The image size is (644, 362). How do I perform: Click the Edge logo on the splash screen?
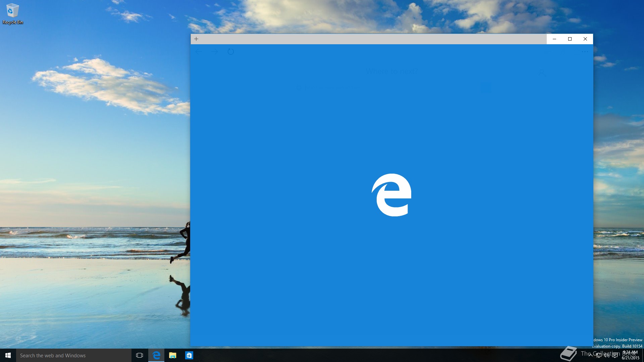point(391,195)
